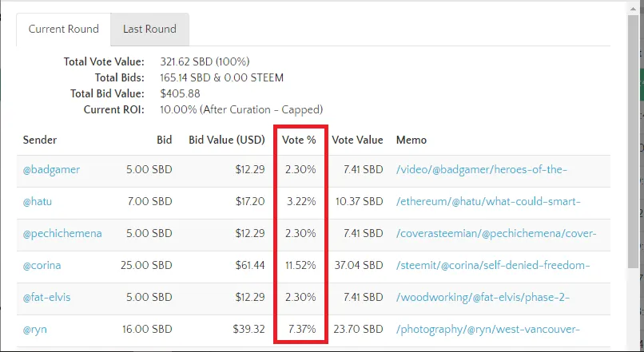Click the Memo column header
Image resolution: width=644 pixels, height=352 pixels.
(x=411, y=140)
